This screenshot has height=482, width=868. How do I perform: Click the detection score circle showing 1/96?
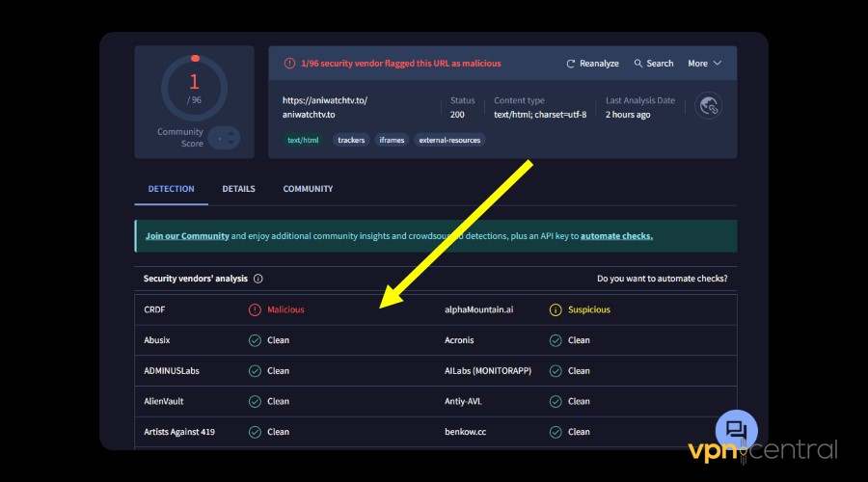[x=194, y=88]
